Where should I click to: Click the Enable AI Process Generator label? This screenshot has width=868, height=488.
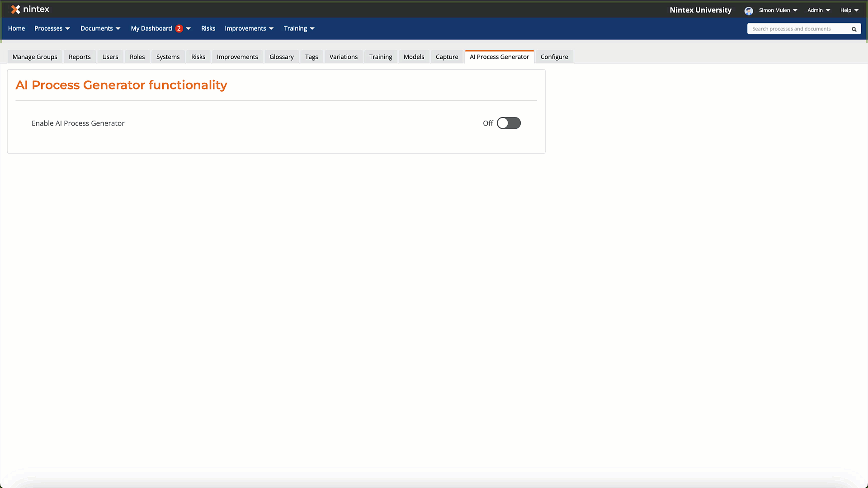(x=78, y=123)
